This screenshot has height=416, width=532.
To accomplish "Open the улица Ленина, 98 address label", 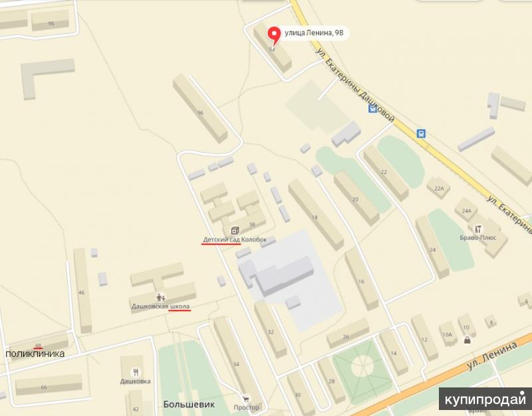I will [x=314, y=33].
